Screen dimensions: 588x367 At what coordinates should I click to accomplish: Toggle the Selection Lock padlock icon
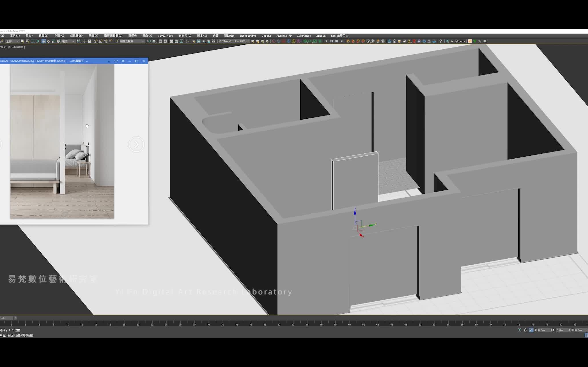point(525,330)
